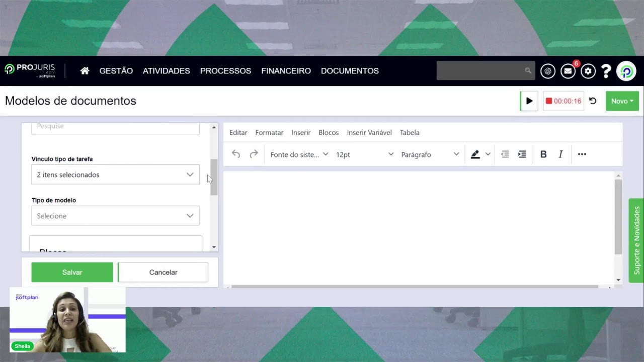Go to the home icon in navbar
The height and width of the screenshot is (362, 644).
pyautogui.click(x=85, y=71)
